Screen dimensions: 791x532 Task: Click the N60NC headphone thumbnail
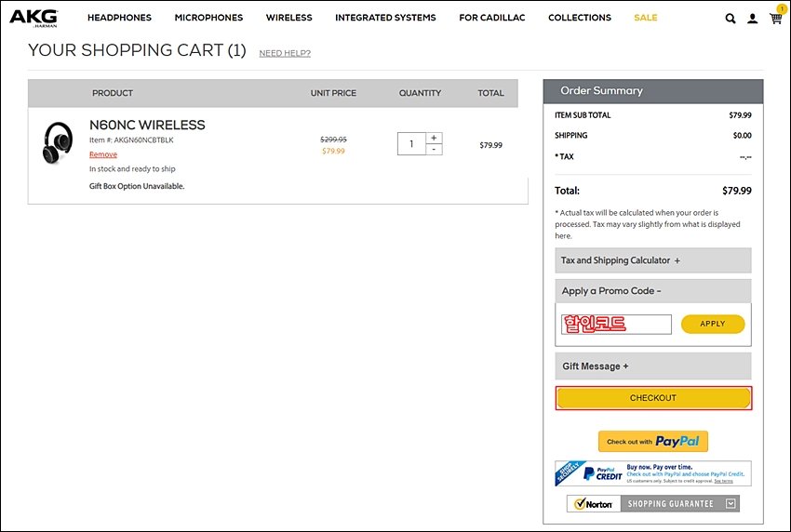coord(57,142)
